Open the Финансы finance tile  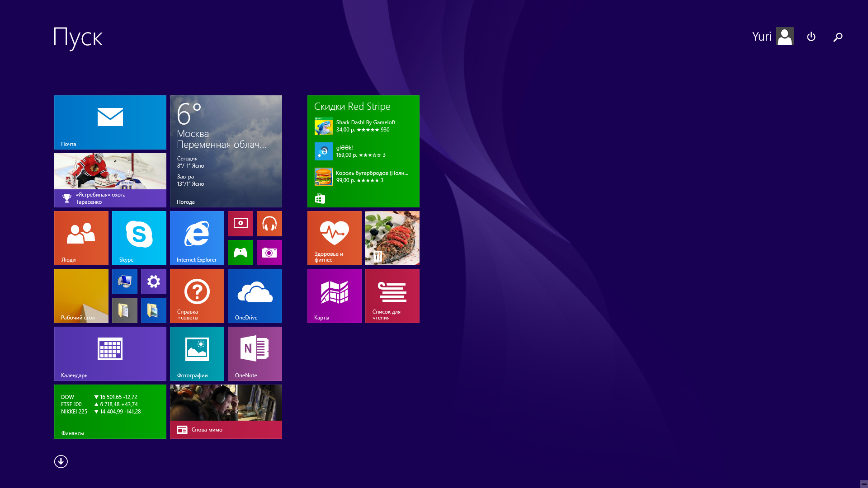(110, 412)
